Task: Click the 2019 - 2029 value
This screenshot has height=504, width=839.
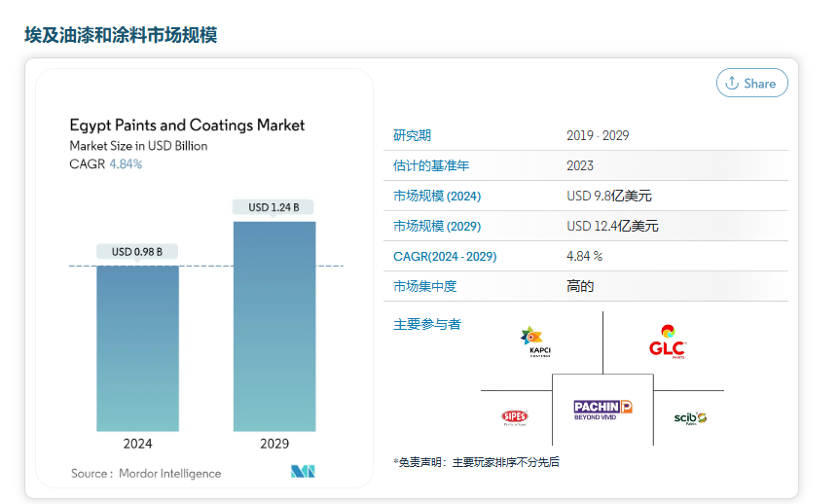Action: [598, 135]
